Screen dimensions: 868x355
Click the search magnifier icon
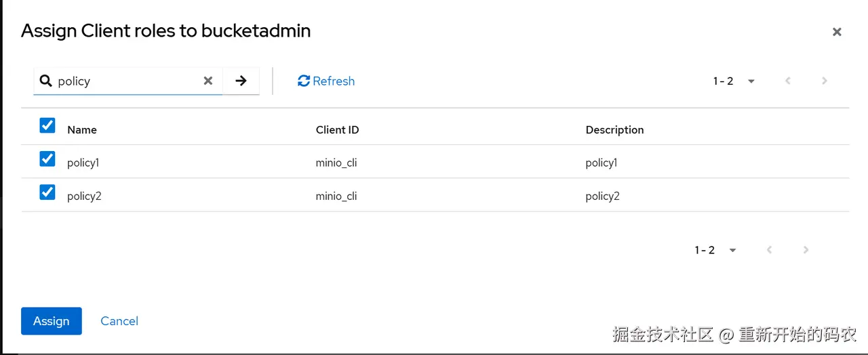click(46, 81)
